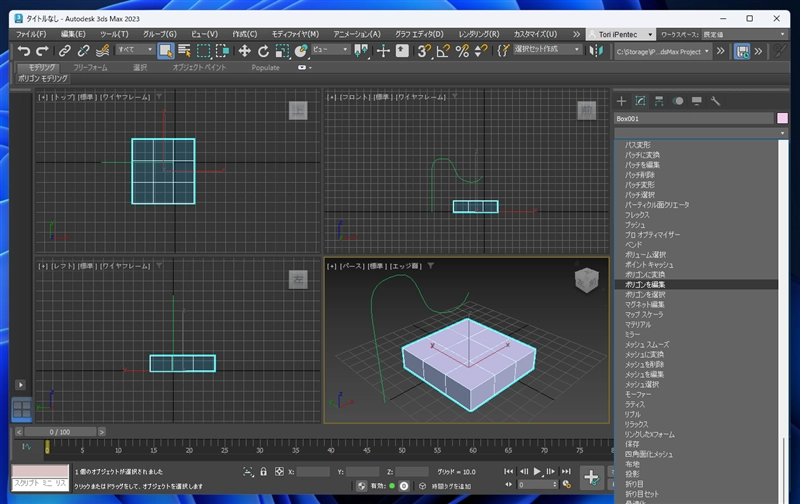Collapse the modifier list dropdown arrow
800x504 pixels.
(x=783, y=133)
